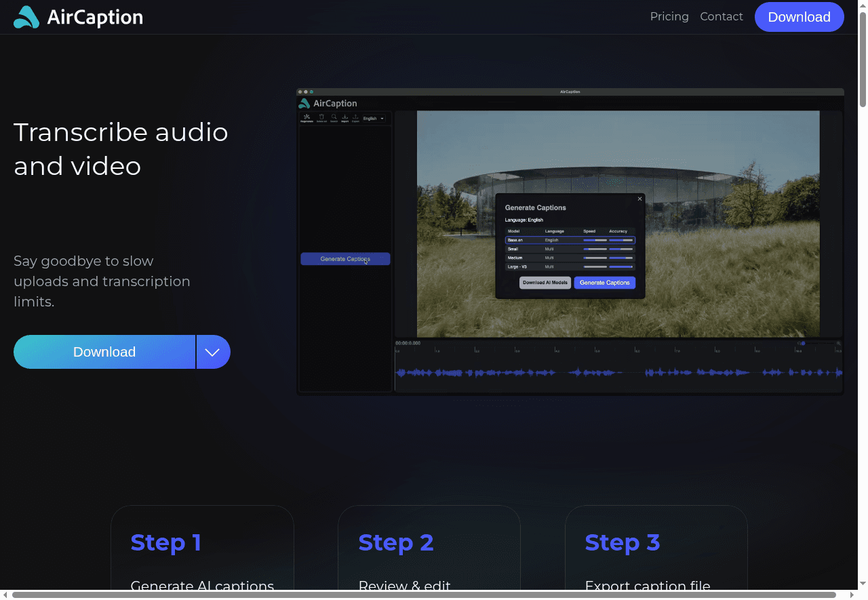Open the Pricing page from the navigation
The height and width of the screenshot is (600, 868).
coord(669,17)
